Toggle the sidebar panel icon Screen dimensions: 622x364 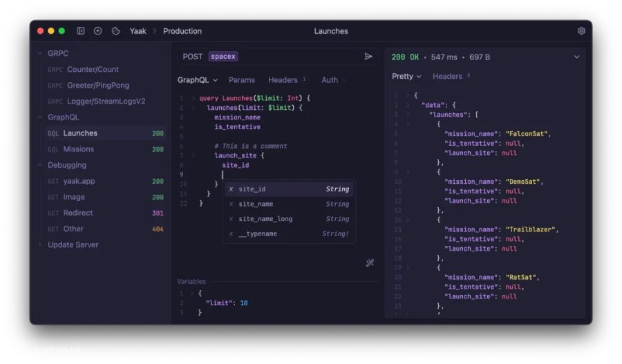(81, 31)
